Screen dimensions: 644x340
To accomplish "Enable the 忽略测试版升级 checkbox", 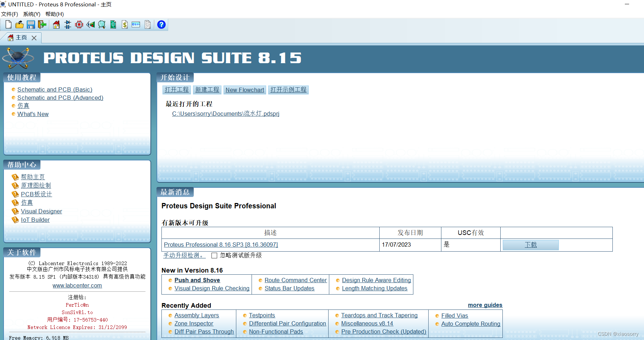I will pos(214,256).
